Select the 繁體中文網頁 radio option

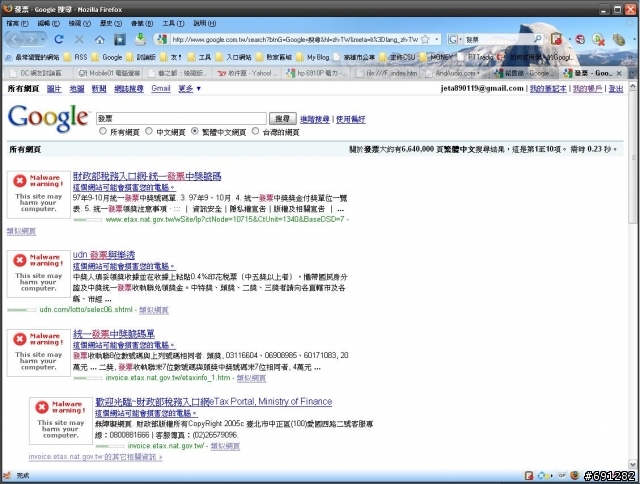[x=195, y=131]
